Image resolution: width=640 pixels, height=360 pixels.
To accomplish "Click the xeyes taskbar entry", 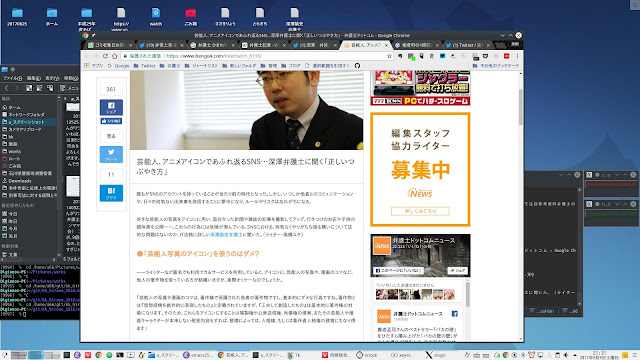I will pyautogui.click(x=401, y=355).
